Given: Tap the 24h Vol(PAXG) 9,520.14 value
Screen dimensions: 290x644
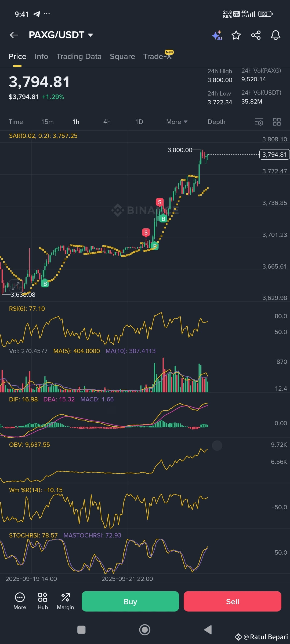Looking at the screenshot, I should [253, 79].
